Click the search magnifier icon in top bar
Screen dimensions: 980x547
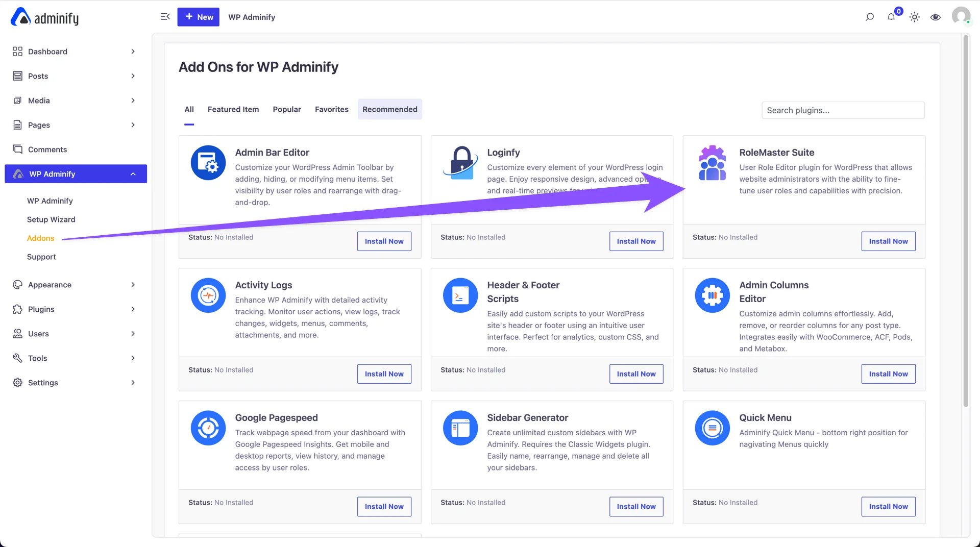click(870, 17)
